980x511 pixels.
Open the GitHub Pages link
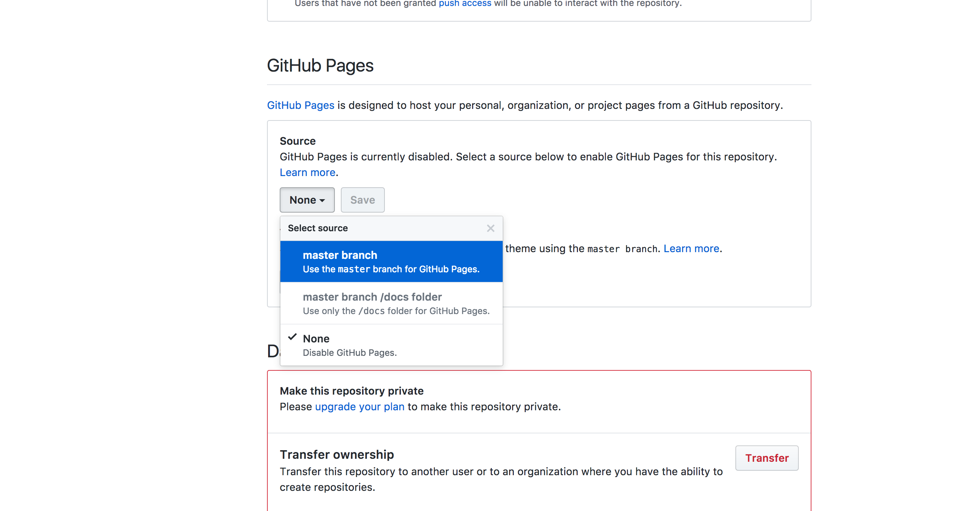pos(301,106)
